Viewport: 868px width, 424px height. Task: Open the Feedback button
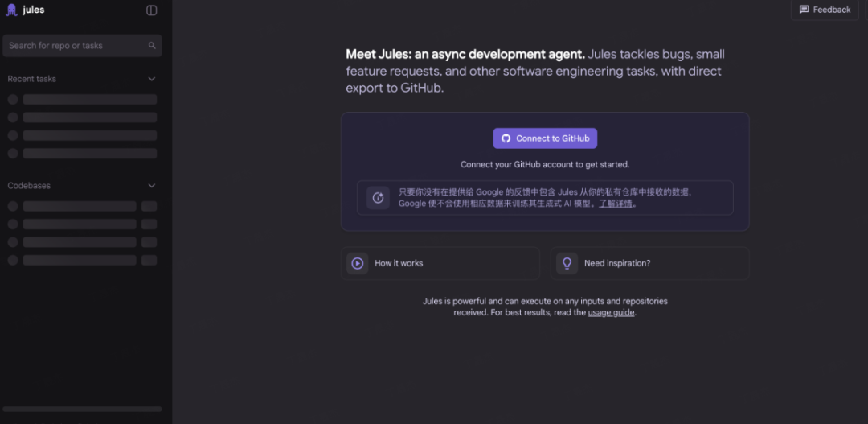pyautogui.click(x=825, y=10)
